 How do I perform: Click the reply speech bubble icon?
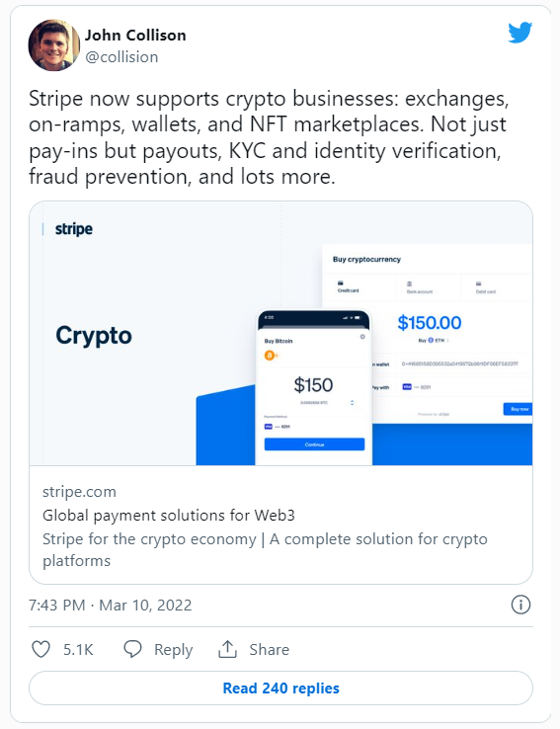132,649
